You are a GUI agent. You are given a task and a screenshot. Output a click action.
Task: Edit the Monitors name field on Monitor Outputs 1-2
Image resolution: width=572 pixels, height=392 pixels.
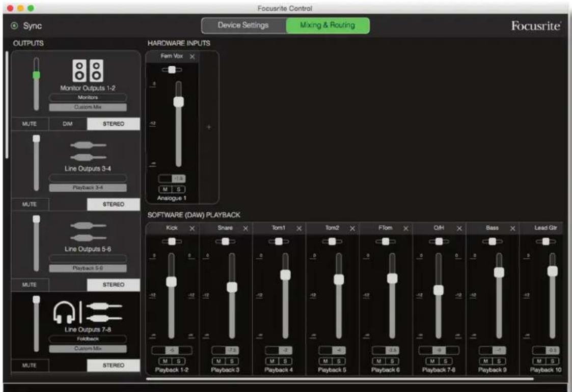[88, 97]
